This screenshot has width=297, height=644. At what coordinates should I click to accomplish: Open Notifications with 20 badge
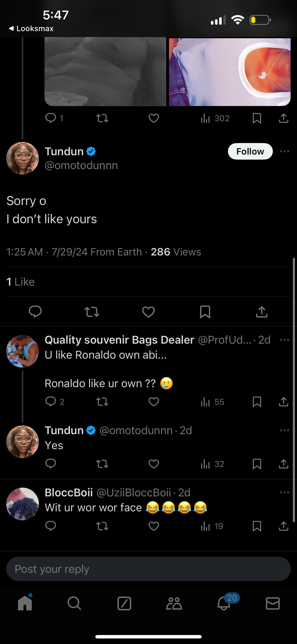coord(224,603)
